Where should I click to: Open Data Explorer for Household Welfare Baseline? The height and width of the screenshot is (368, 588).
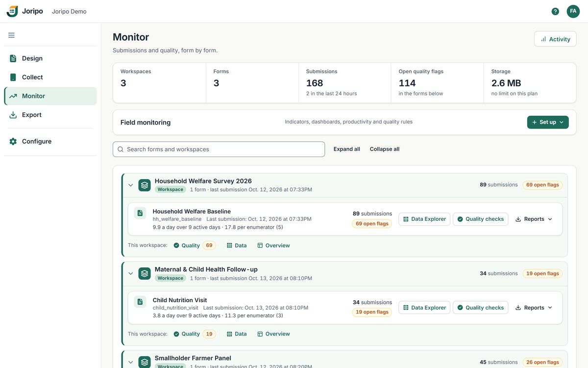click(424, 219)
